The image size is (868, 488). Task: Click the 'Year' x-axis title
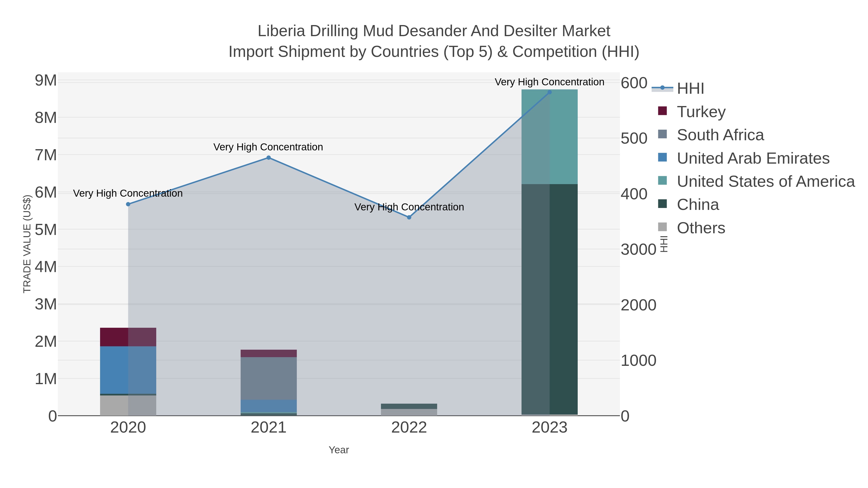pos(339,450)
